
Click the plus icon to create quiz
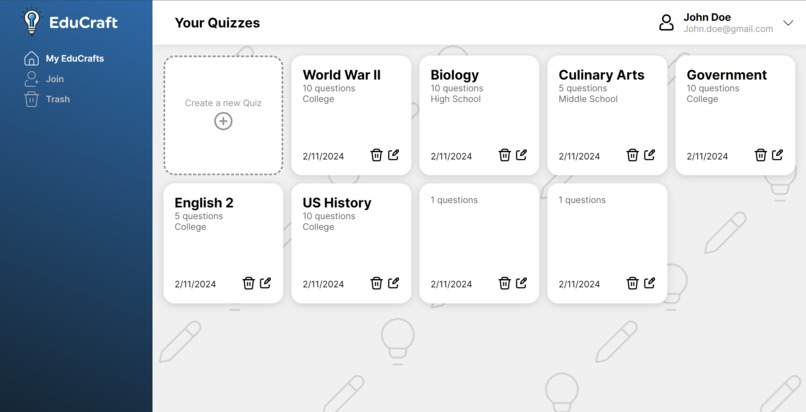[x=223, y=121]
